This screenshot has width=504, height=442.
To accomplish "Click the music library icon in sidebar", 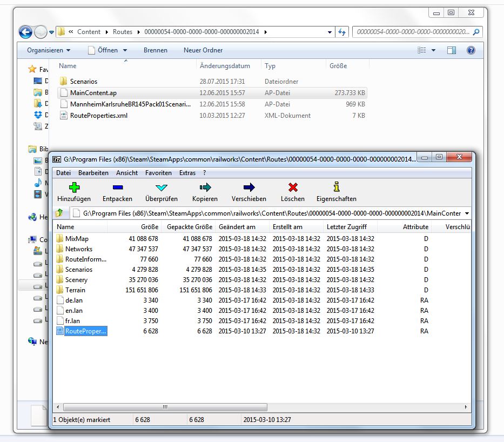I will [x=38, y=183].
